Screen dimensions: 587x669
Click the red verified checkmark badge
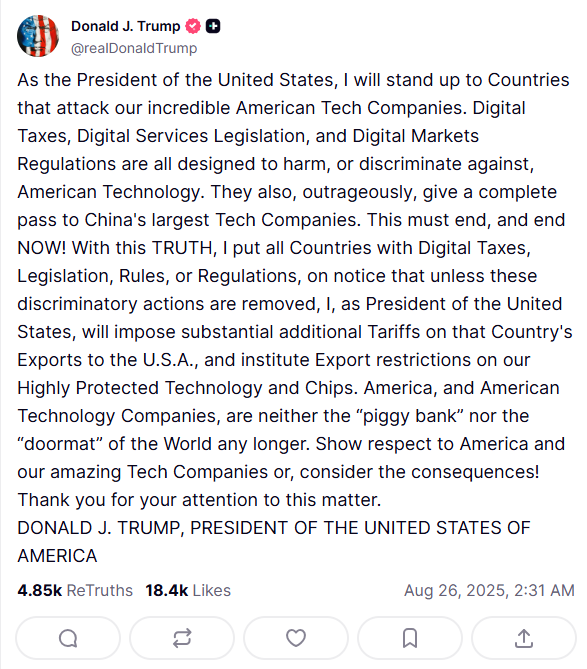[x=193, y=26]
